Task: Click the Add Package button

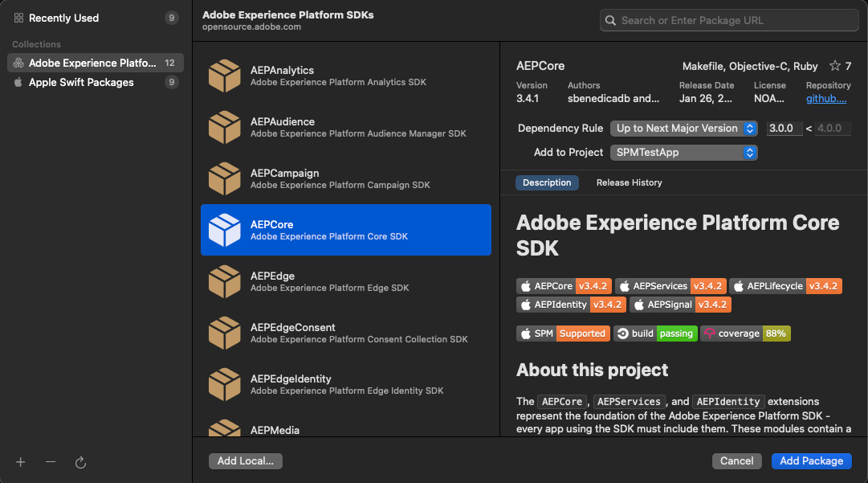Action: click(812, 460)
